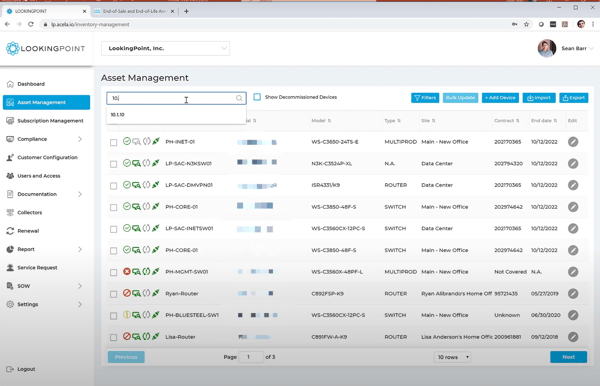
Task: Check the PH-MGMT-SW01 row checkbox
Action: 114,272
